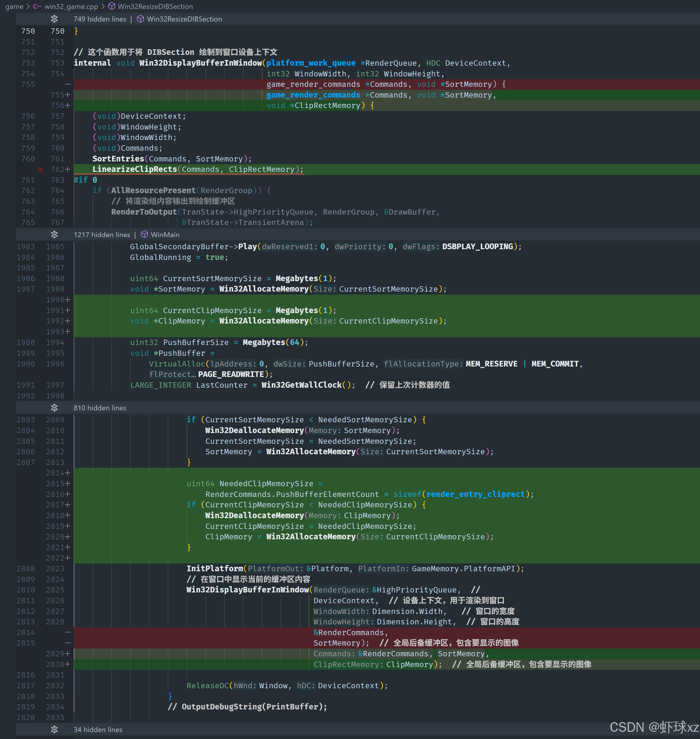Click the cube symbol icon in breadcrumb

[x=112, y=6]
